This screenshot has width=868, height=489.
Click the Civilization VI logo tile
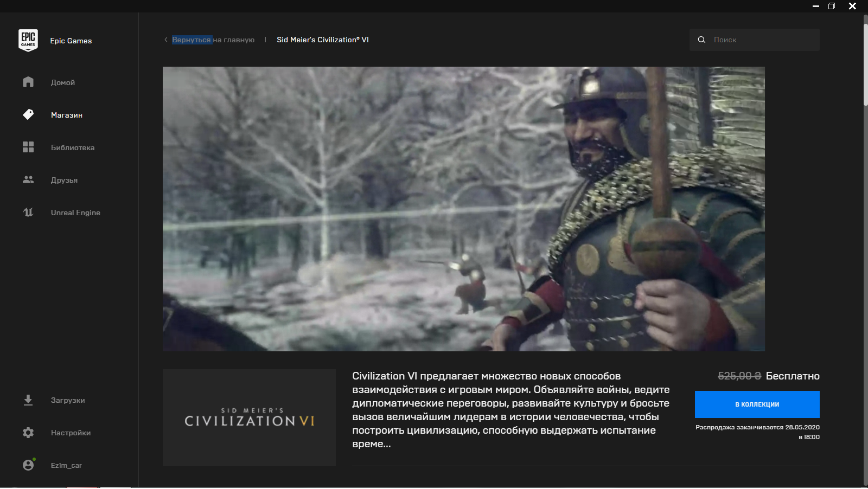249,417
